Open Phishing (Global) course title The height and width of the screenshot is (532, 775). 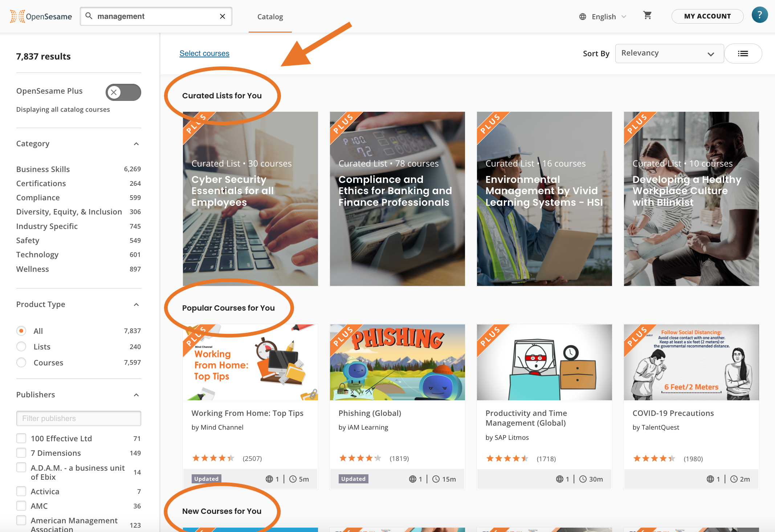[x=370, y=413]
